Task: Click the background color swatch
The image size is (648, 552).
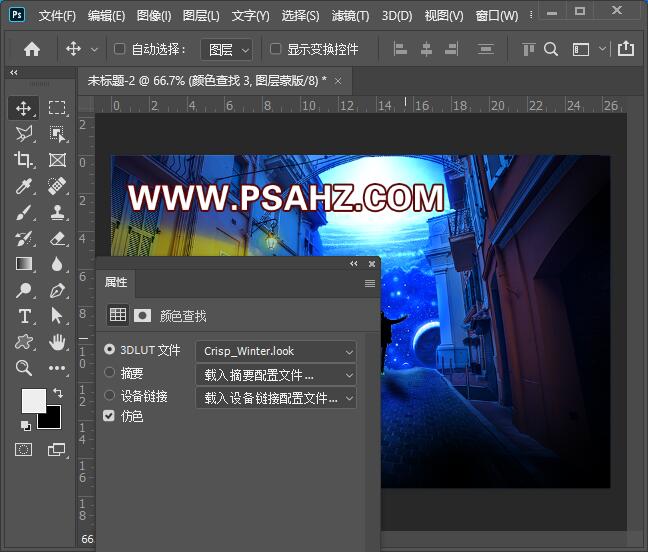Action: pyautogui.click(x=52, y=420)
